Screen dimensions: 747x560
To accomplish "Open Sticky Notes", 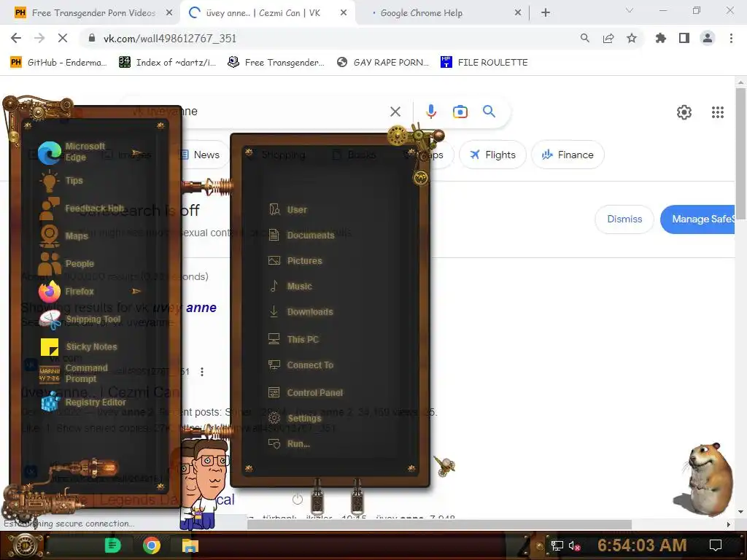I will [79, 346].
